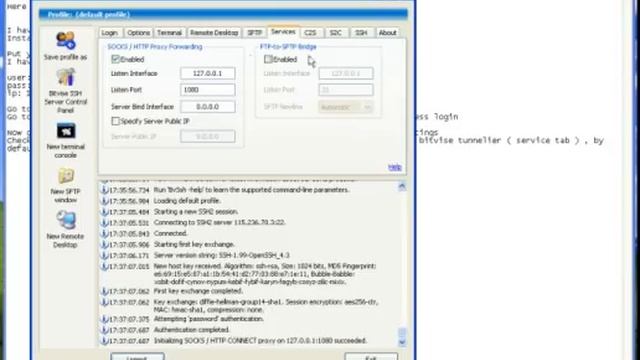Open Bitvise SSH Server Control Panel icon
This screenshot has width=640, height=360.
66,78
